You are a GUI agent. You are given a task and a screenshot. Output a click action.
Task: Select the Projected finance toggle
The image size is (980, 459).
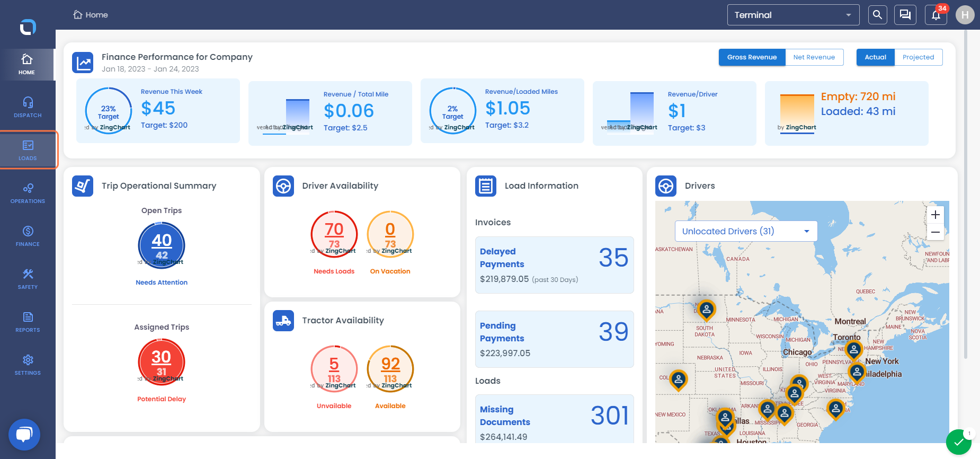918,57
